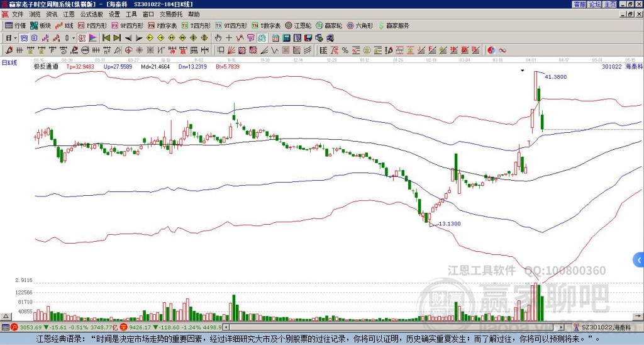This screenshot has width=644, height=345.
Task: Open the 窗口 menu
Action: pos(148,14)
